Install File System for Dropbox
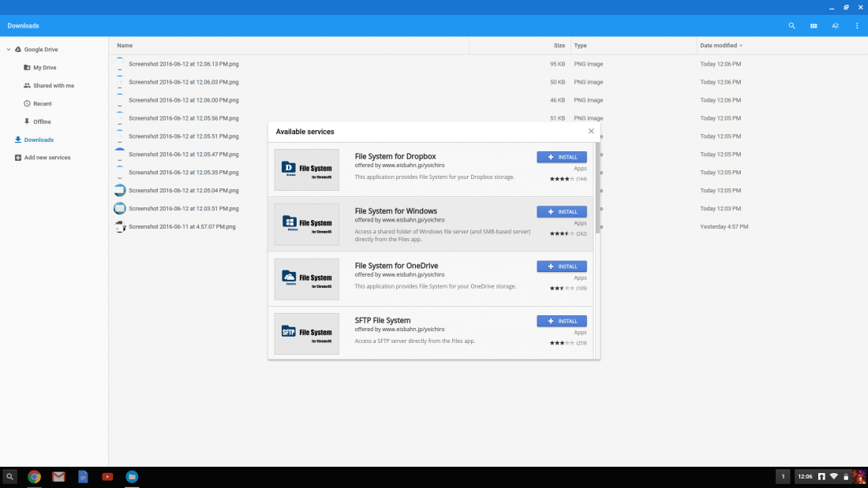The image size is (868, 488). click(x=562, y=157)
